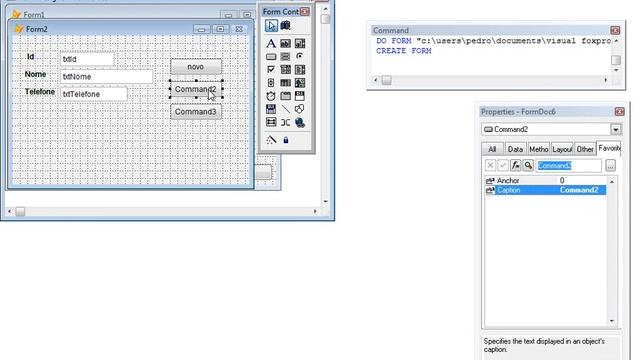This screenshot has width=640, height=360.
Task: Select the Command Group control tool
Action: click(x=285, y=56)
